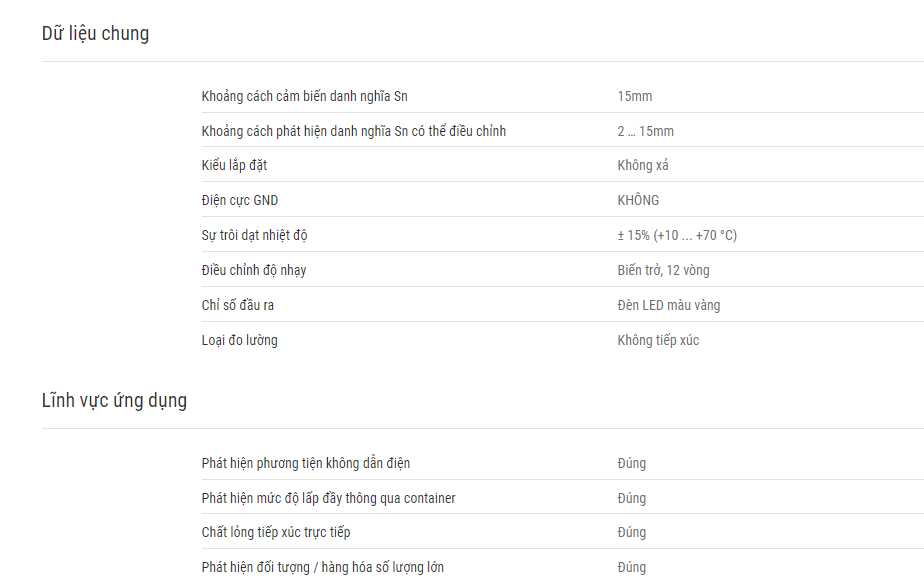The width and height of the screenshot is (924, 586).
Task: Select the 'Khoảng cách cảm biến danh nghĩa Sn' label
Action: click(x=304, y=96)
